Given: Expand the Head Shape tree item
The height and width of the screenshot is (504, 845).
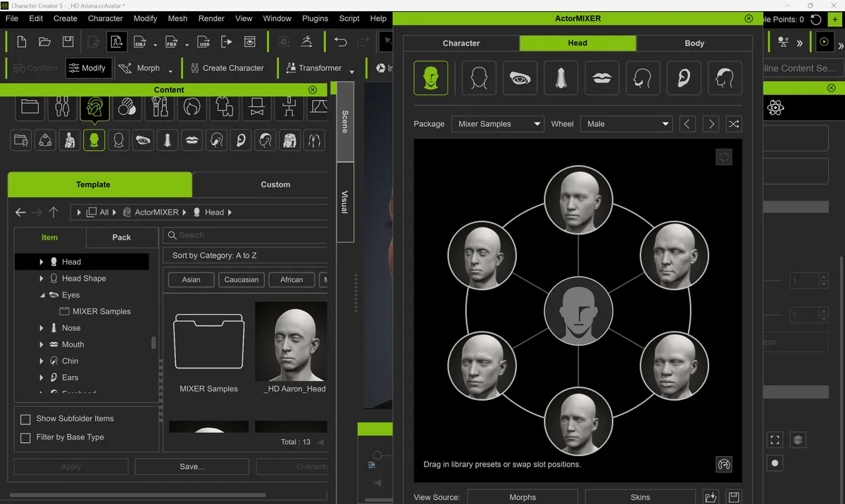Looking at the screenshot, I should pos(42,279).
